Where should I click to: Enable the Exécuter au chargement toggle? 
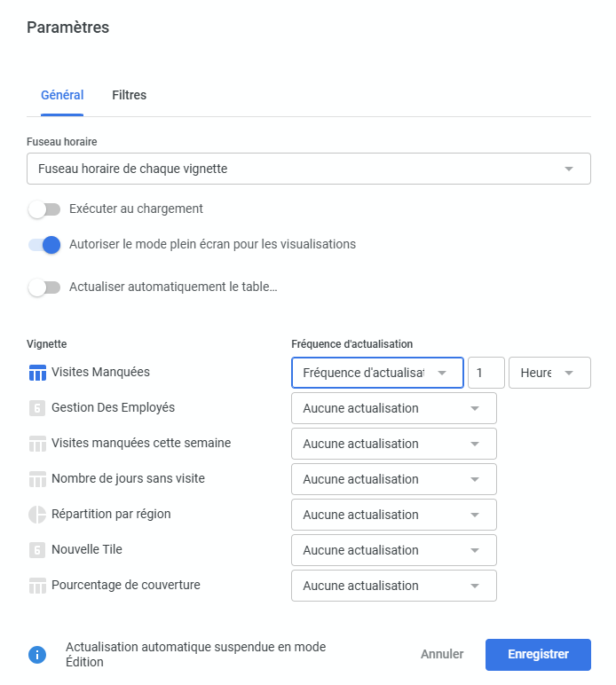pyautogui.click(x=44, y=209)
